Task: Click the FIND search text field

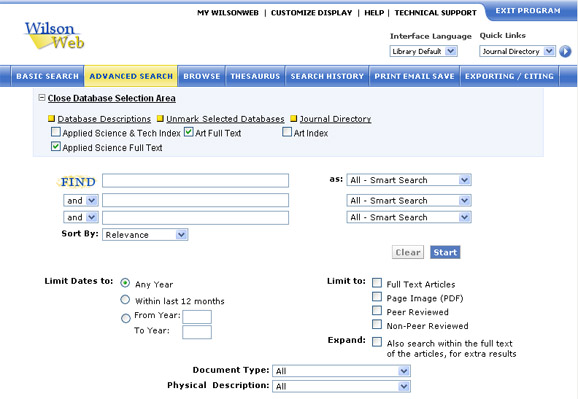Action: click(x=195, y=181)
